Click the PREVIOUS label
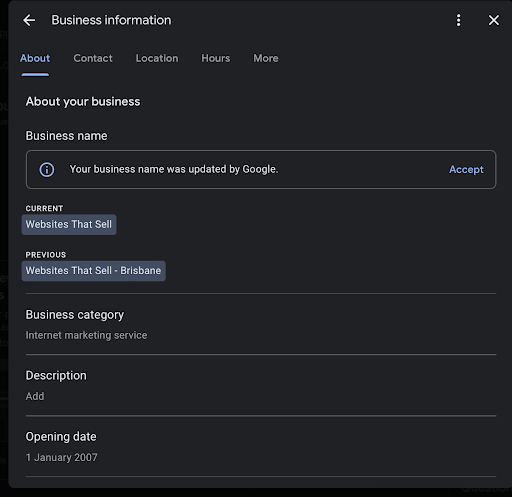The height and width of the screenshot is (497, 512). pos(46,255)
